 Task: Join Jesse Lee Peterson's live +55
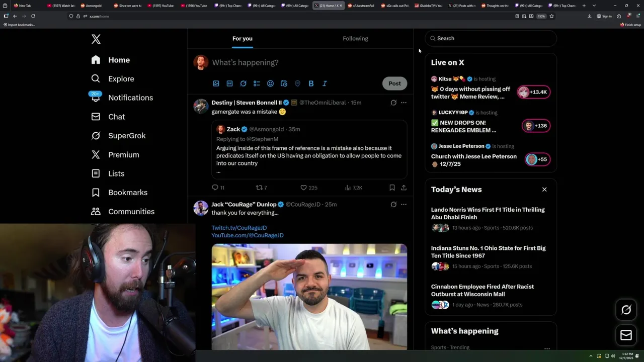[537, 159]
